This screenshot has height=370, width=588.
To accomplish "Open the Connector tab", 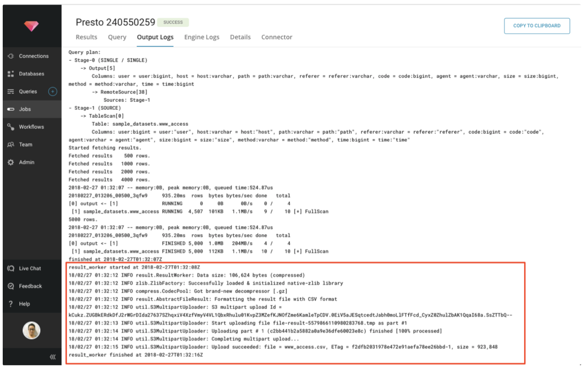I will 277,37.
